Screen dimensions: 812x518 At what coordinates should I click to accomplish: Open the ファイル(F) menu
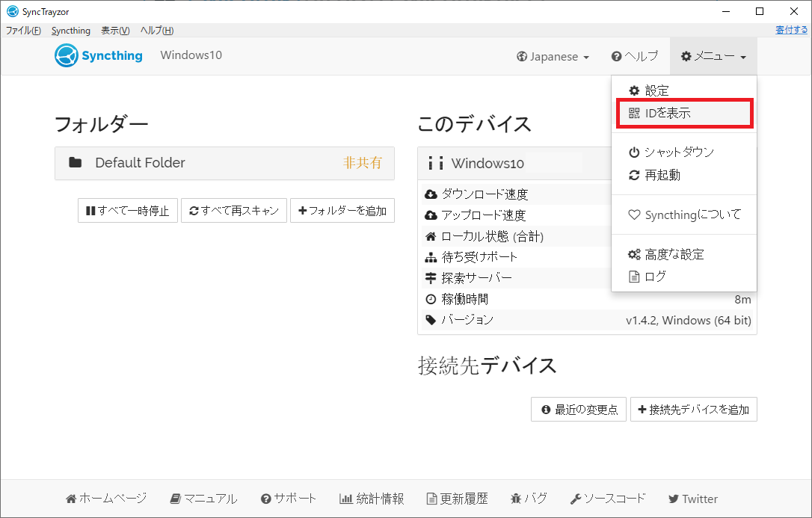(23, 31)
